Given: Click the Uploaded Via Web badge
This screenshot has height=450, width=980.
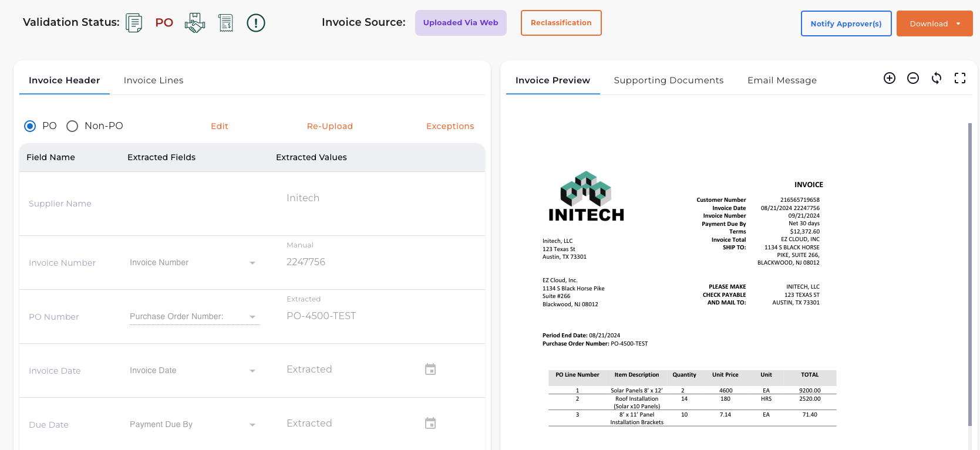Looking at the screenshot, I should tap(461, 23).
